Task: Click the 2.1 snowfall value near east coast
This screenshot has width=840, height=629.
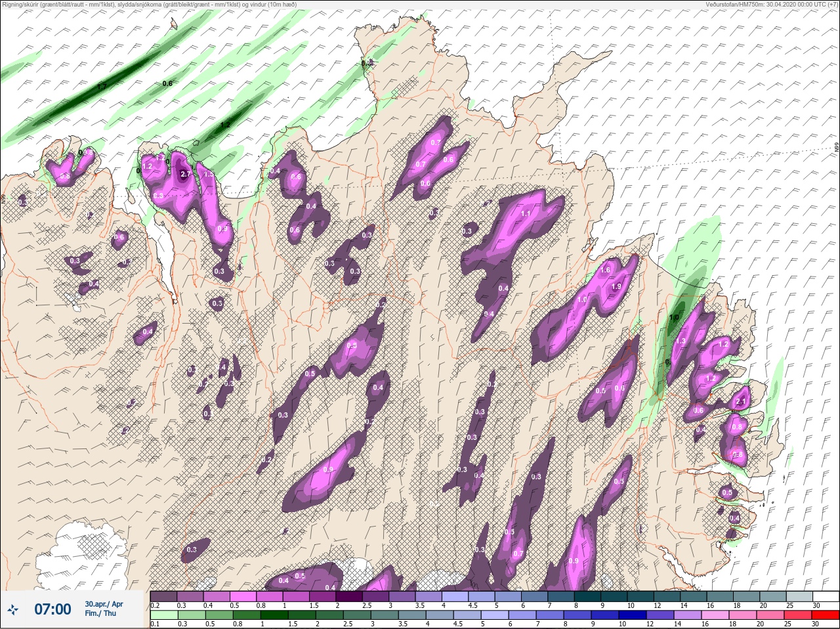Action: point(742,402)
